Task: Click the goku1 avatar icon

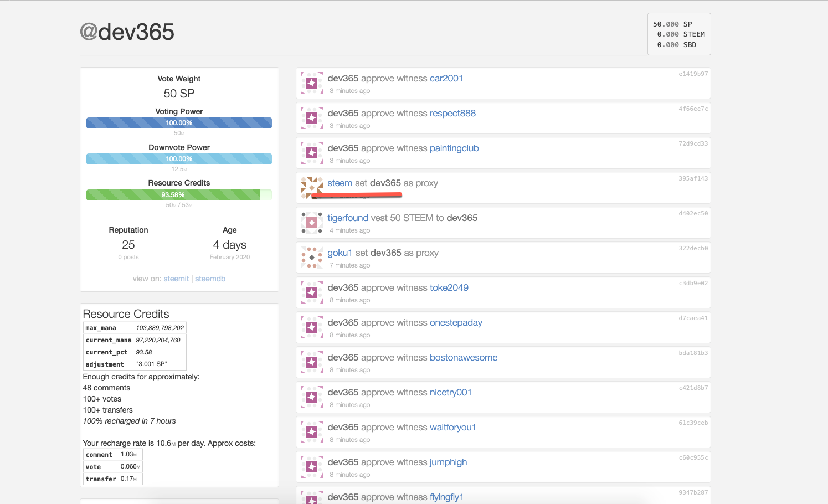Action: [312, 258]
